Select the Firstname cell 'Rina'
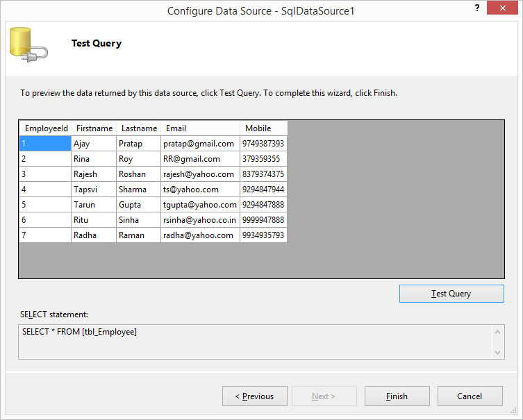 coord(94,159)
